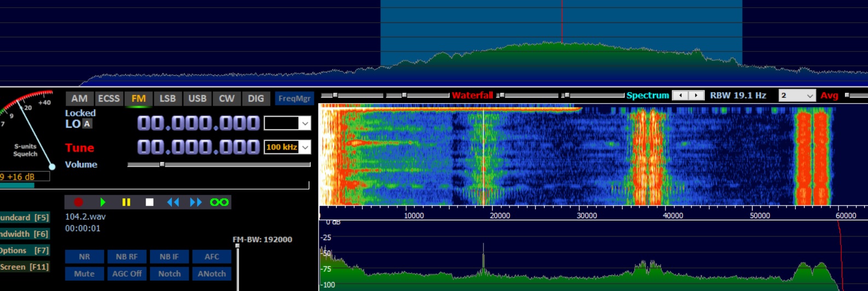
Task: Pause playback with the yellow pause icon
Action: click(x=126, y=202)
